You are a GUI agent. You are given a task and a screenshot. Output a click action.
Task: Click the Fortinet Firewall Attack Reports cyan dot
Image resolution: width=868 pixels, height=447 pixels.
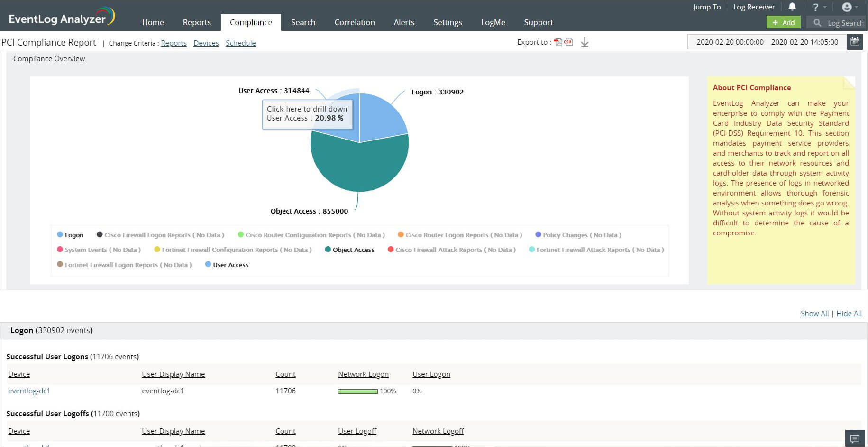pyautogui.click(x=531, y=249)
